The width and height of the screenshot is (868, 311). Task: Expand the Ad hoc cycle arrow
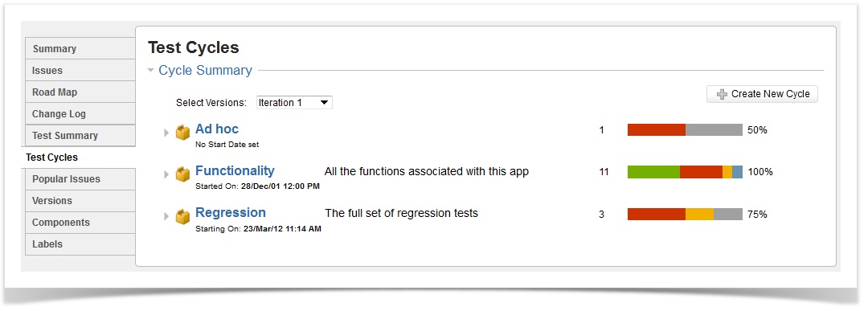point(166,133)
